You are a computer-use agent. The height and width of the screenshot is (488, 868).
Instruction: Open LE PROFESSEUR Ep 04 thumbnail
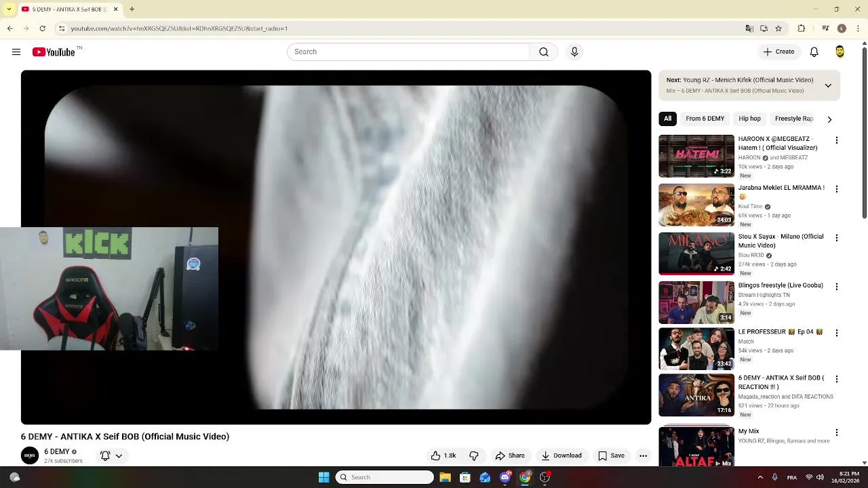tap(696, 348)
